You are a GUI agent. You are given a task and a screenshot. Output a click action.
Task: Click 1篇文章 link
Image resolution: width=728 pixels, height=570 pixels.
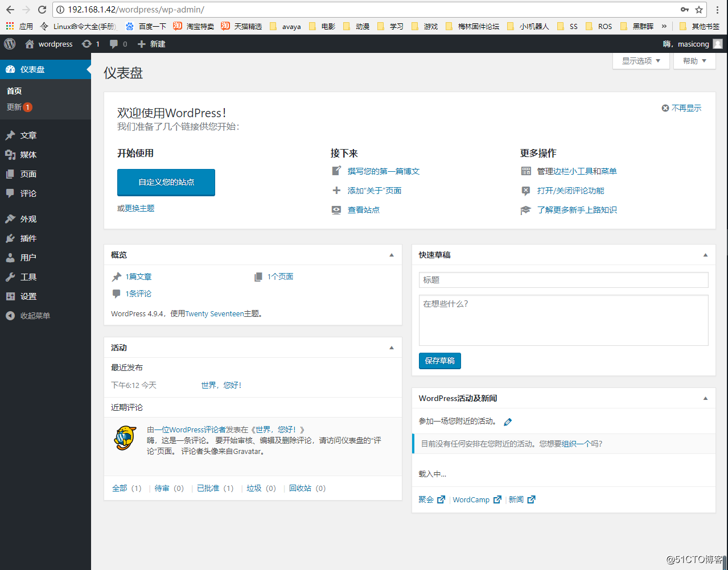[138, 276]
